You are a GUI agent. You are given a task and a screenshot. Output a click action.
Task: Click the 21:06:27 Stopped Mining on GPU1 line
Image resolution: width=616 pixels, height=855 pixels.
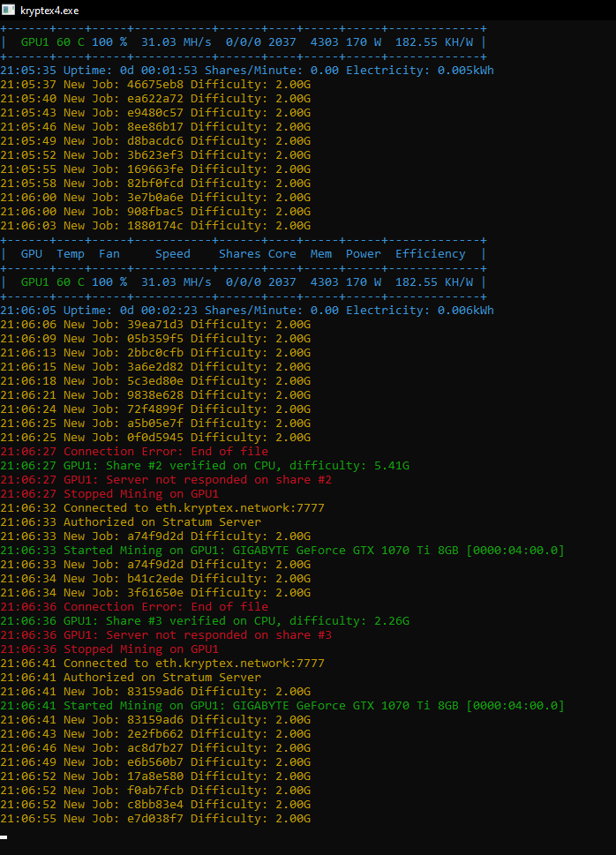click(109, 494)
